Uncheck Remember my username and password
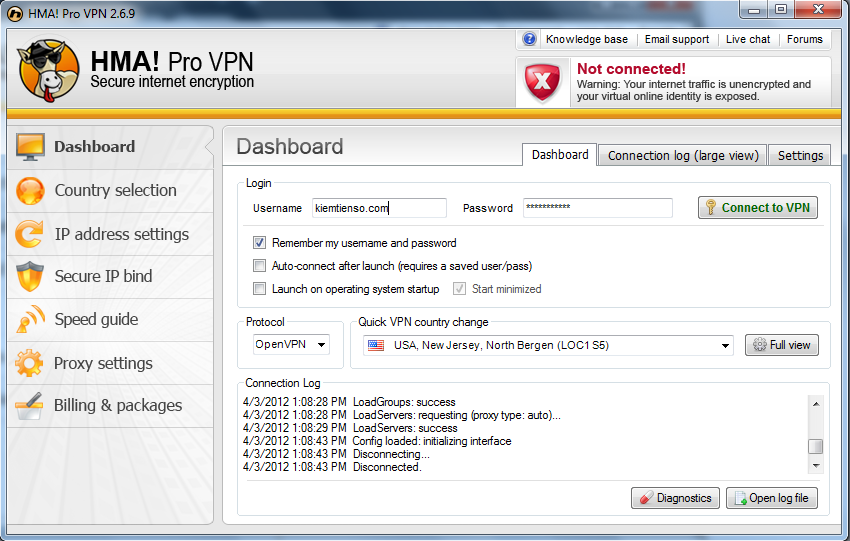This screenshot has height=541, width=850. click(x=260, y=243)
